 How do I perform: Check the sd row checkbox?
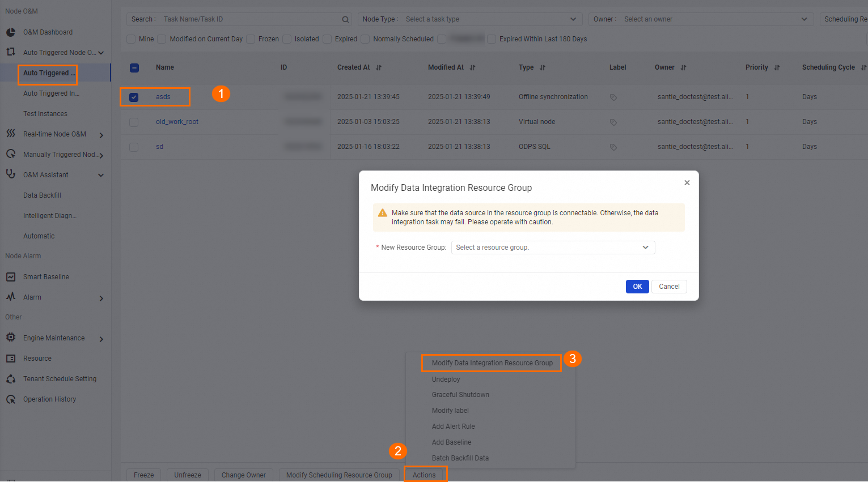point(134,147)
